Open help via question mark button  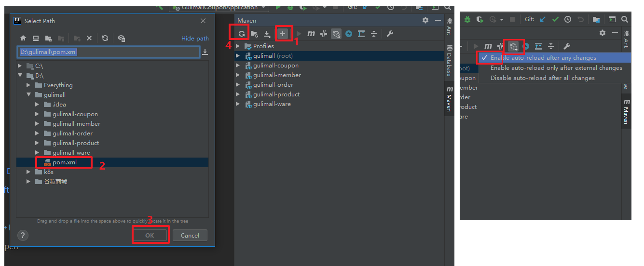[x=23, y=235]
